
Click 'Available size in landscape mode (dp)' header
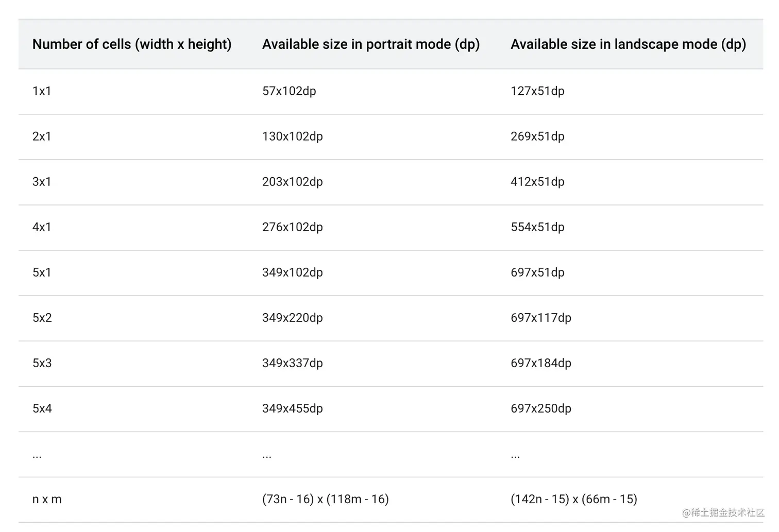(x=629, y=44)
